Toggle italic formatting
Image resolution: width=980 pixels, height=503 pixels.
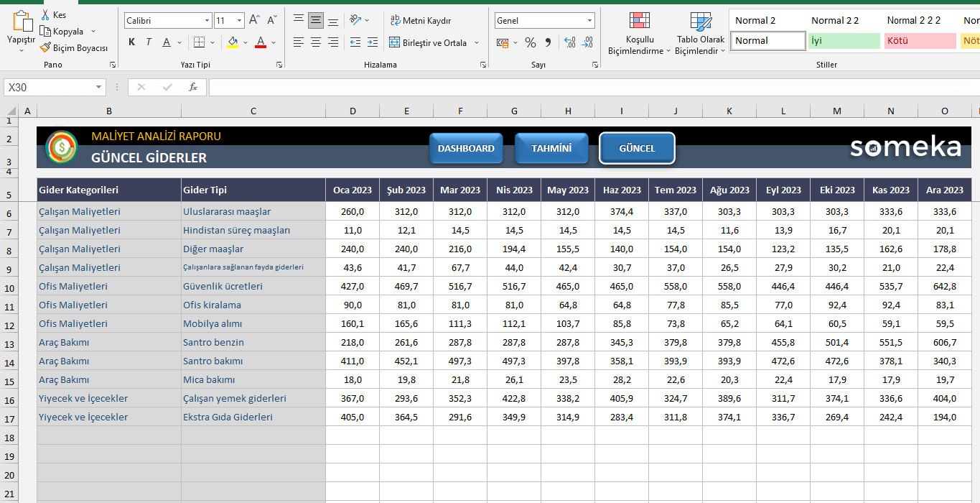(x=149, y=42)
